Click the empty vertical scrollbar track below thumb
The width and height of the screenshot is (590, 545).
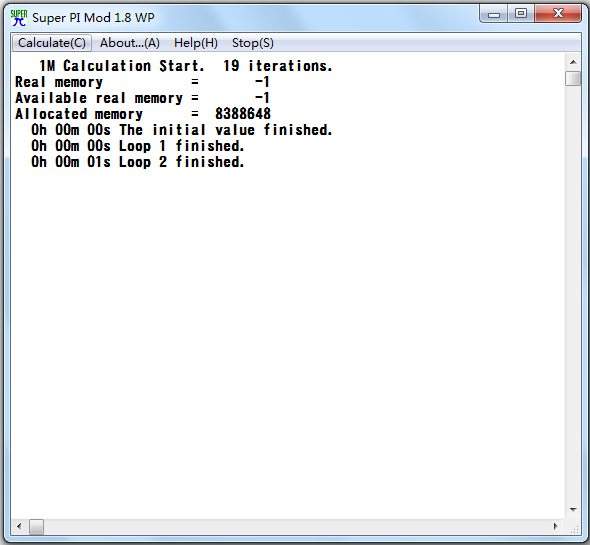tap(573, 294)
